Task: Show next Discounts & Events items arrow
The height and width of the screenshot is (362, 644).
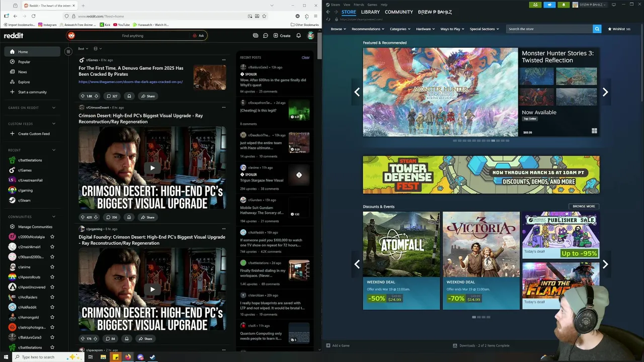Action: [x=605, y=264]
